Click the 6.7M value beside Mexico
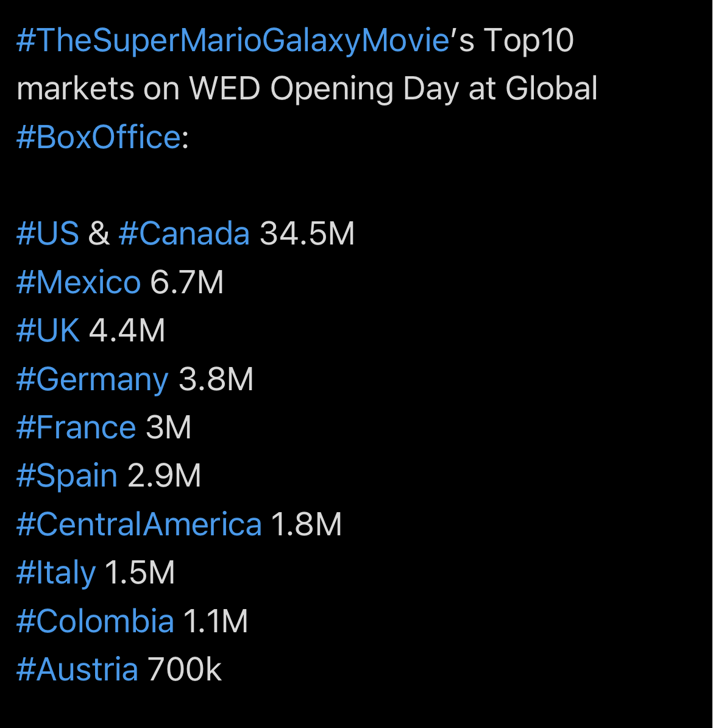The image size is (713, 728). (x=186, y=282)
